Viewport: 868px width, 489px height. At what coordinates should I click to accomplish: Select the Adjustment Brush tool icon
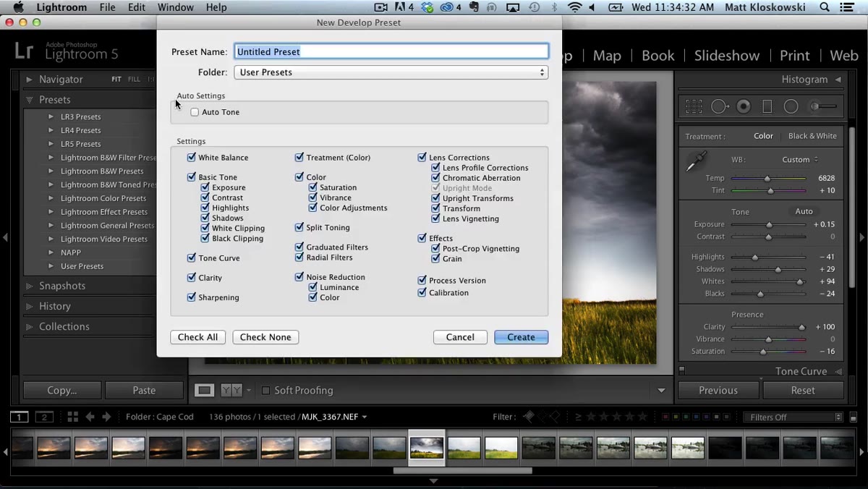pyautogui.click(x=823, y=106)
